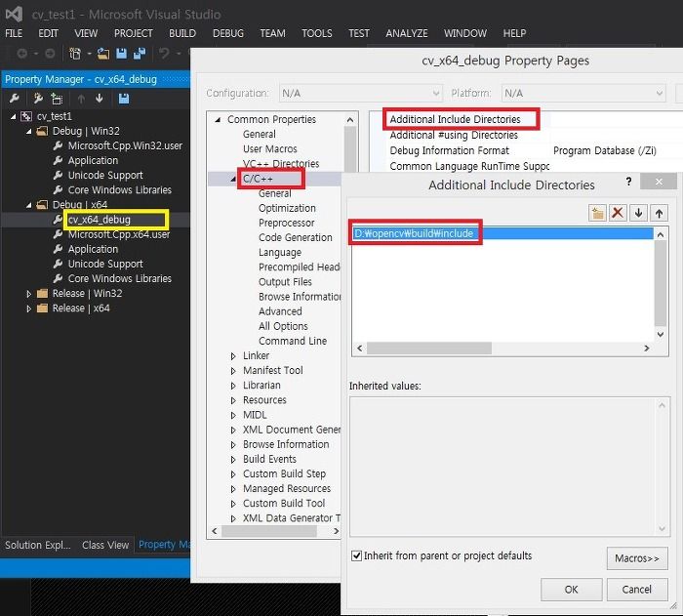This screenshot has width=683, height=616.
Task: Expand Macros>> button
Action: (x=637, y=558)
